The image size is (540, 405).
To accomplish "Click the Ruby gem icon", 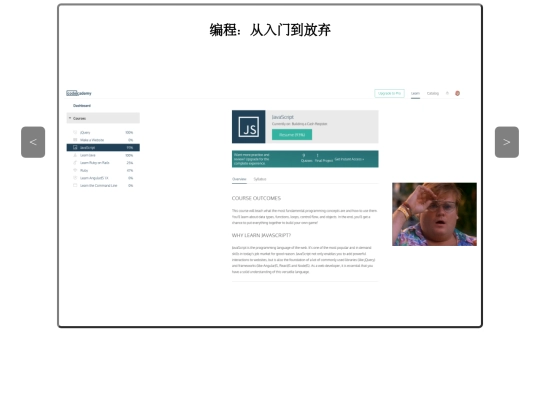I will click(75, 170).
